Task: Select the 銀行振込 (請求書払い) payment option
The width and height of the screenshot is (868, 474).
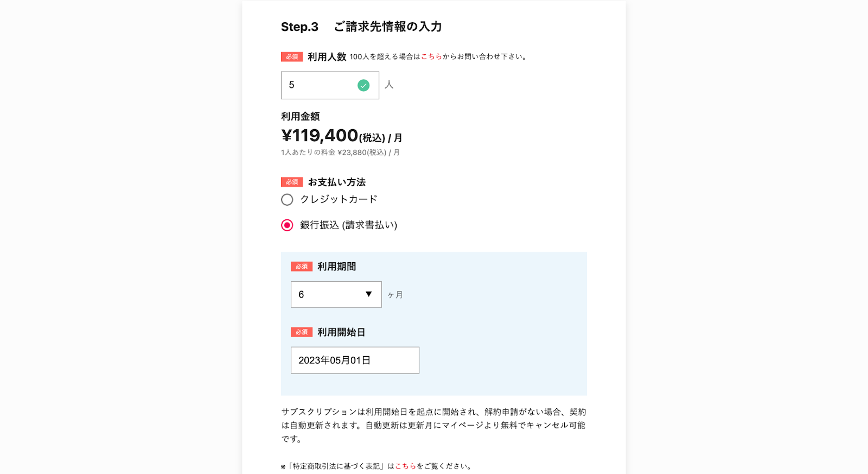Action: 349,225
